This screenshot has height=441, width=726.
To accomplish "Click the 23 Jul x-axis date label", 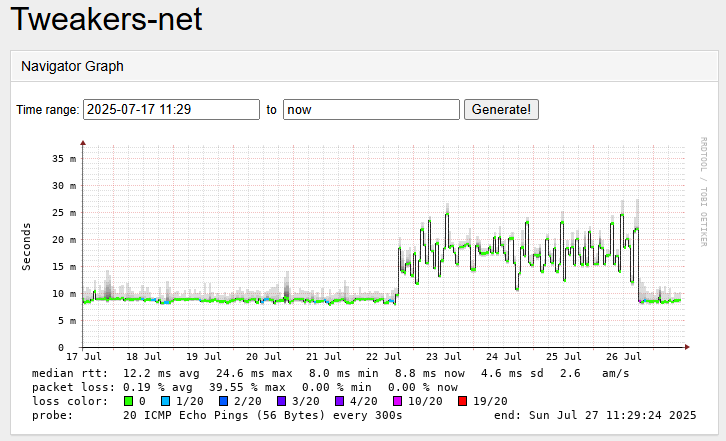I will click(x=444, y=356).
